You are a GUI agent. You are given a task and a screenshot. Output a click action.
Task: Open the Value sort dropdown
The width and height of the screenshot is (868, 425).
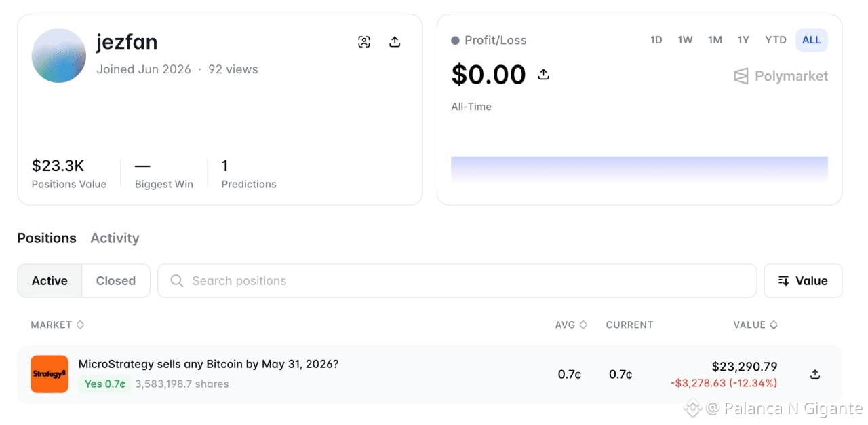coord(803,281)
